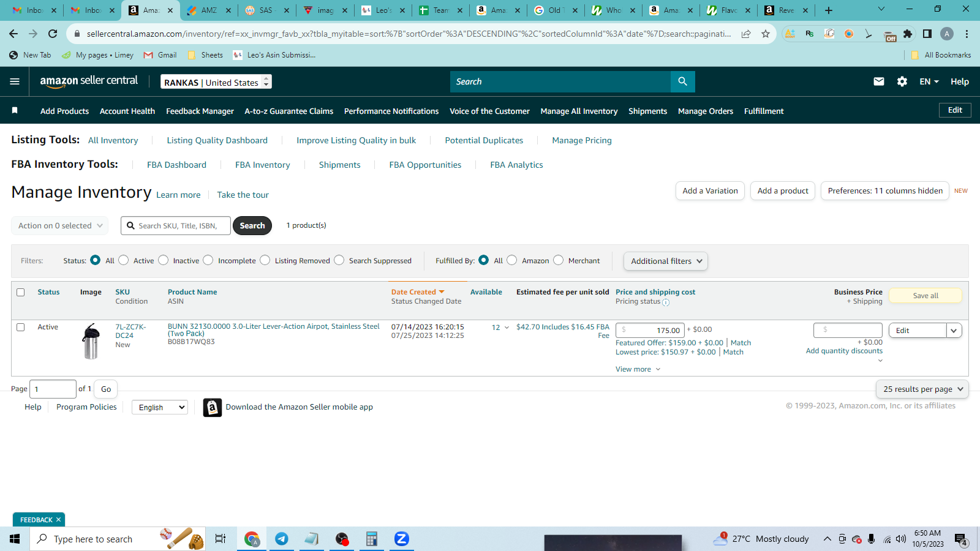Open a new browser tab with plus
The image size is (980, 551).
point(829,10)
